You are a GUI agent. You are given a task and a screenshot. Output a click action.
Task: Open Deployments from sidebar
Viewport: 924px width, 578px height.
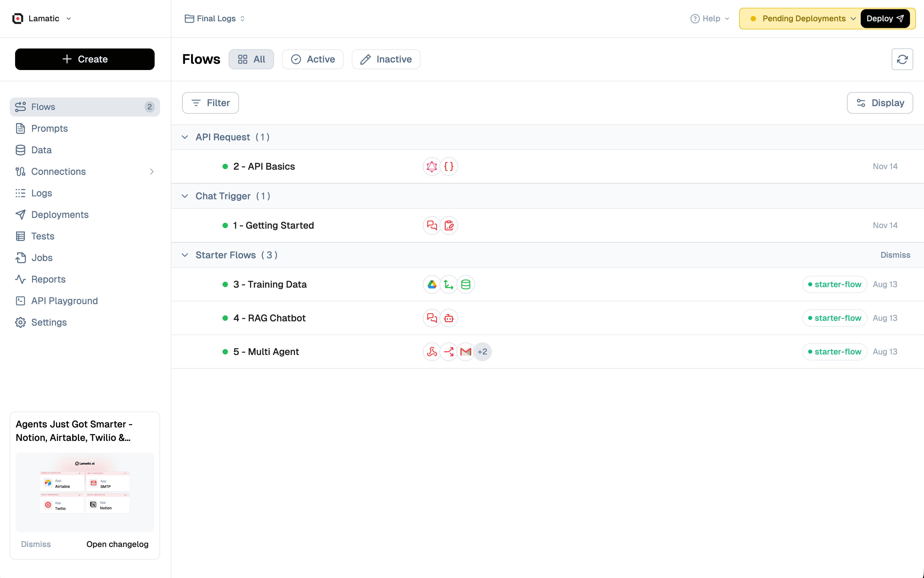coord(60,214)
